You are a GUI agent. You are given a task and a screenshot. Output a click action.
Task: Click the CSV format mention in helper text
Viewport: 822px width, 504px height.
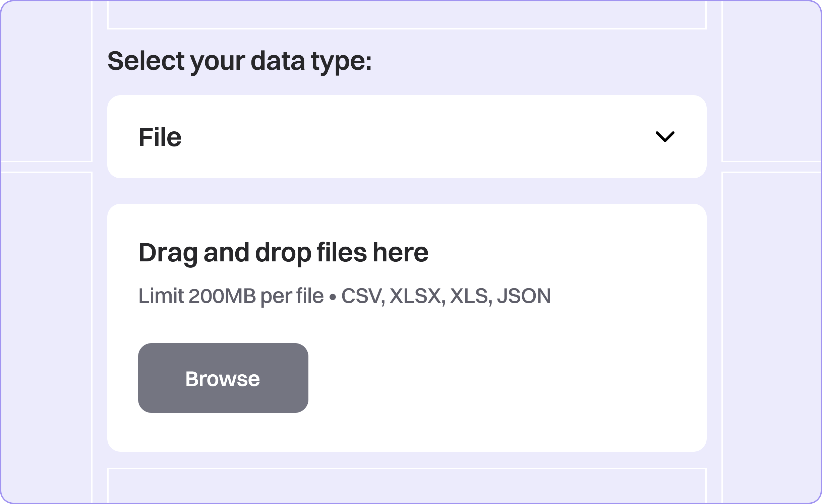click(362, 295)
